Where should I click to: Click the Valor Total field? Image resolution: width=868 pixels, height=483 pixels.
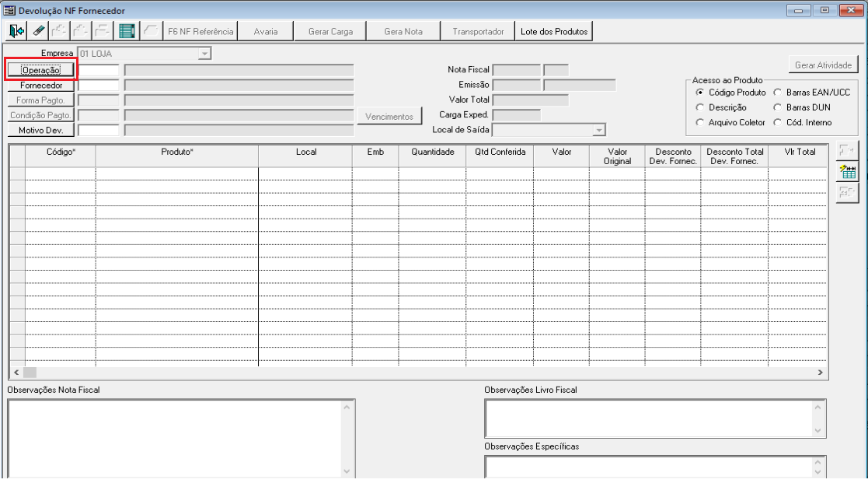[x=530, y=100]
